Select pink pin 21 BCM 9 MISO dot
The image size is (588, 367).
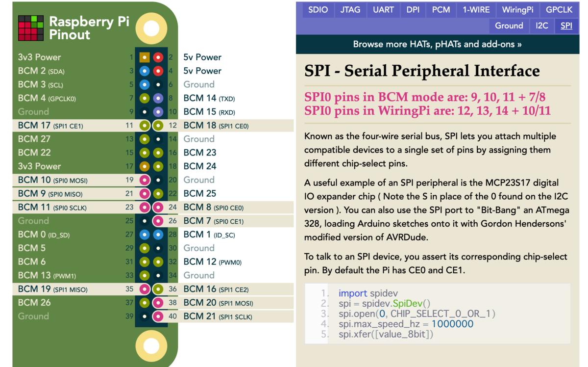pyautogui.click(x=145, y=194)
